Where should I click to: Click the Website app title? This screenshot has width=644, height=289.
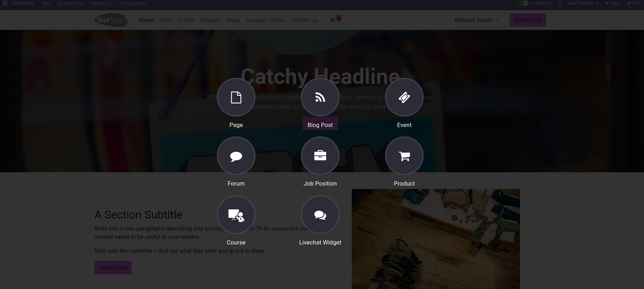click(23, 3)
